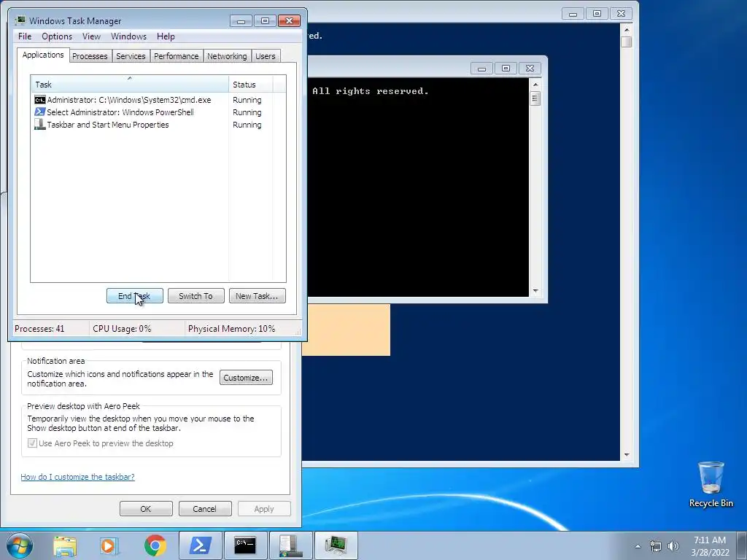Screen dimensions: 747x560
Task: Minimize the Command Prompt window
Action: tap(481, 69)
